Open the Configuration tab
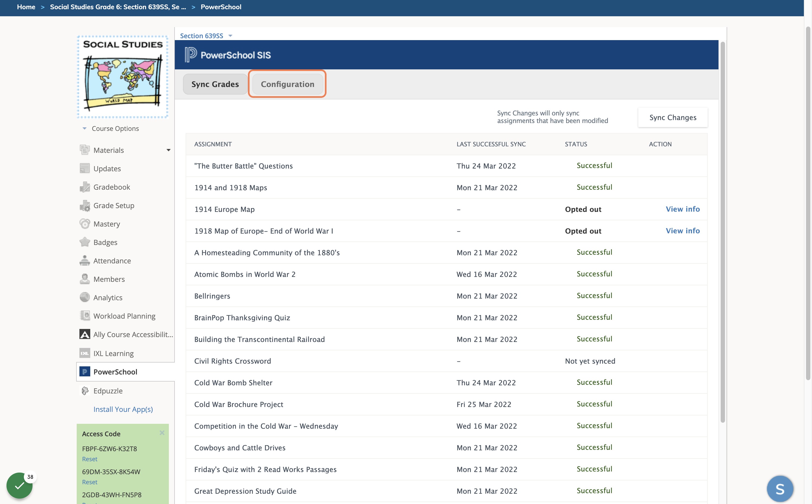The width and height of the screenshot is (812, 504). (287, 84)
